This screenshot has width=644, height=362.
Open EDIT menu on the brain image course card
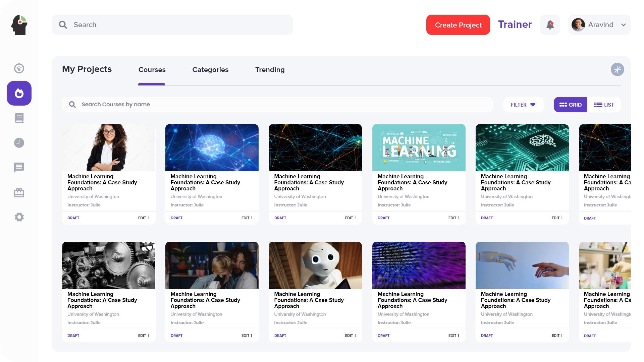(247, 218)
